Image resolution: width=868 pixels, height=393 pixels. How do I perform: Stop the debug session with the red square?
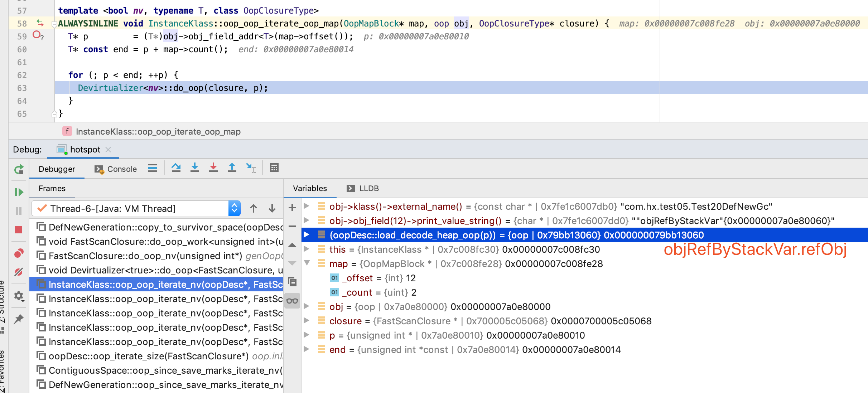pos(19,230)
